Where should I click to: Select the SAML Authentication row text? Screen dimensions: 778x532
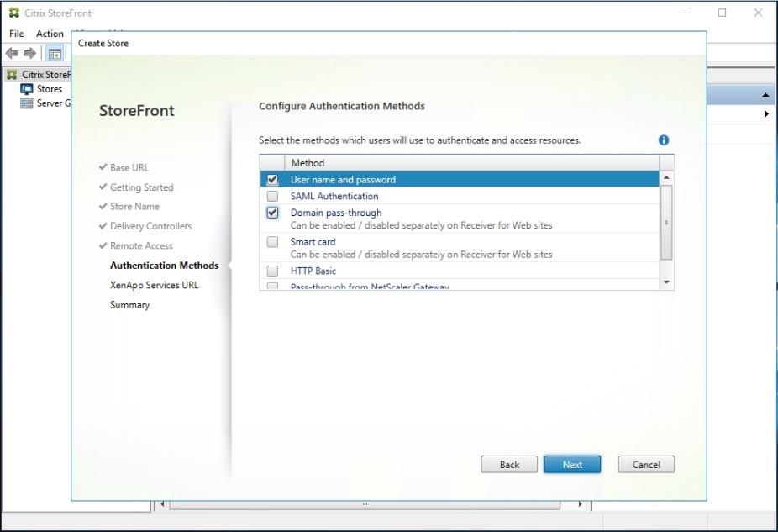coord(334,196)
